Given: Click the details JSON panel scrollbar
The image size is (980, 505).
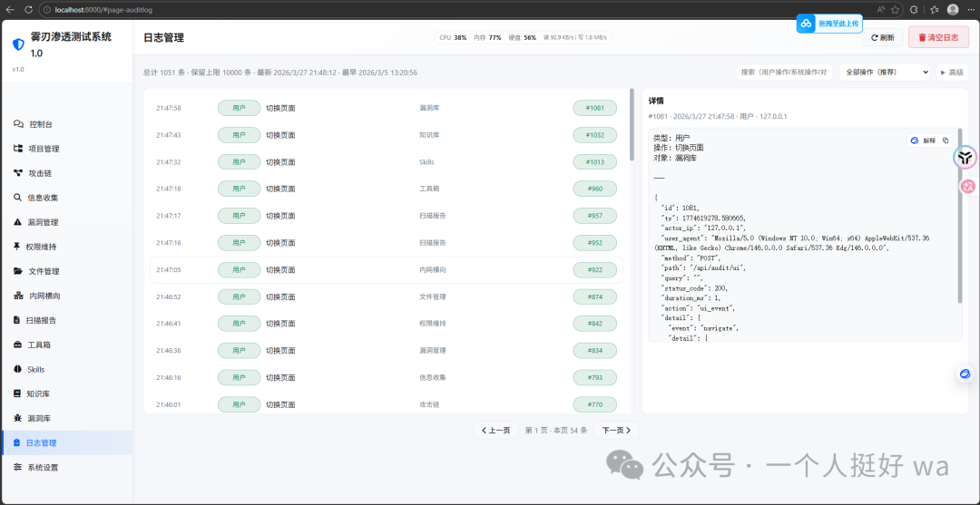Looking at the screenshot, I should coord(960,217).
